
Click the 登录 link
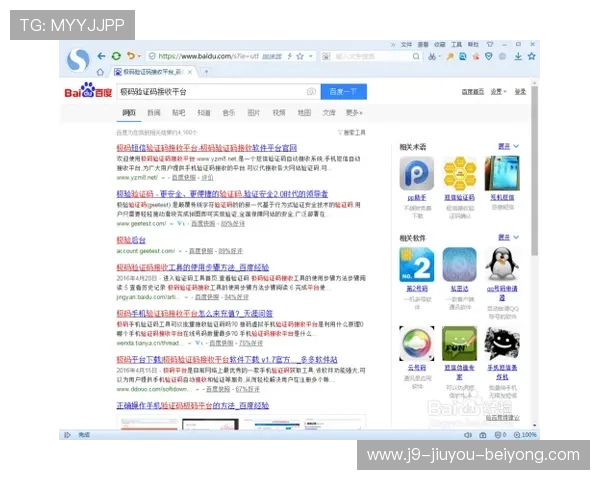tap(520, 91)
